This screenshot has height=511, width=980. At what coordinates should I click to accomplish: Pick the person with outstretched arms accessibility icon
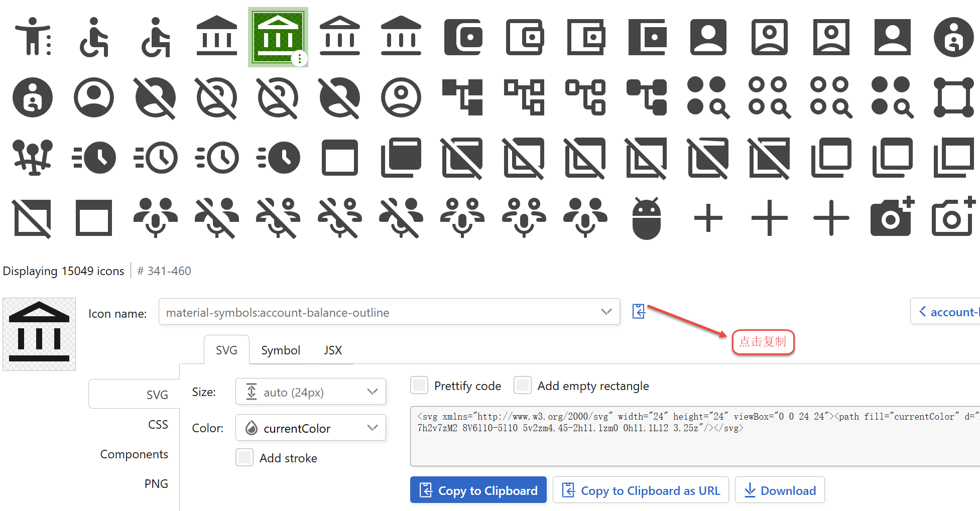[33, 37]
